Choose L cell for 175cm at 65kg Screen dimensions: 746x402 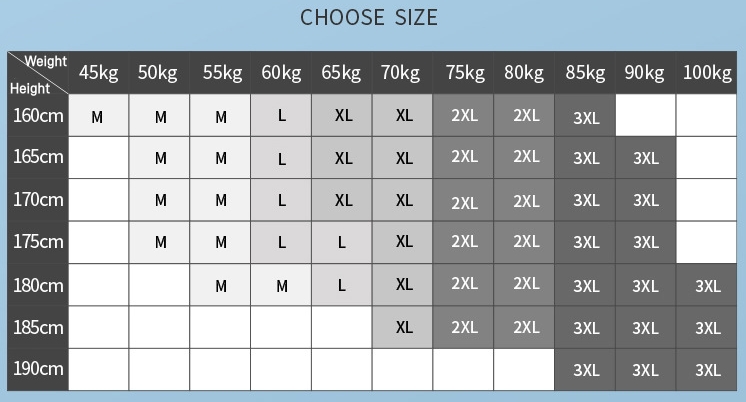tap(342, 242)
